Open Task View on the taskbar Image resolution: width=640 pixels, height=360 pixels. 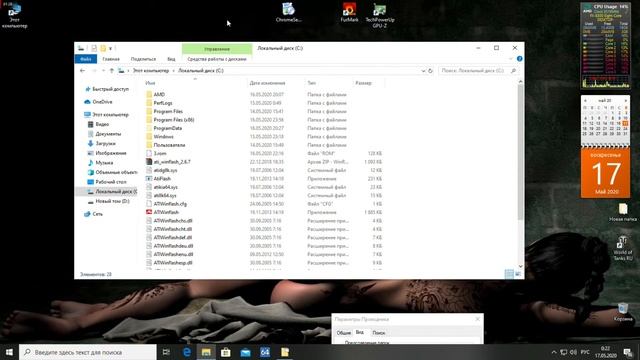click(166, 352)
